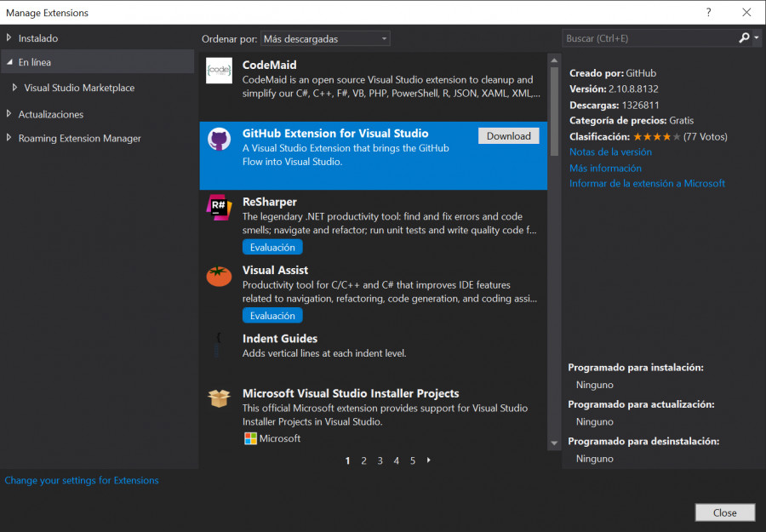Go to results page 5
Screen dimensions: 766x532
[x=413, y=460]
